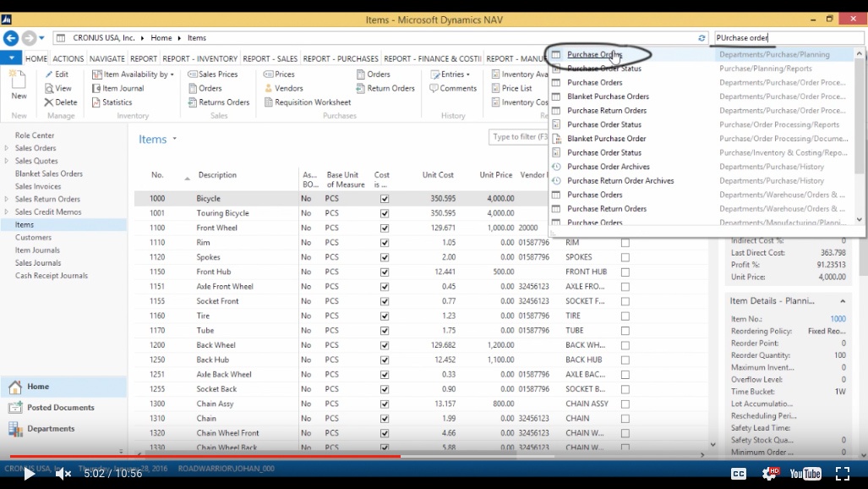Image resolution: width=868 pixels, height=489 pixels.
Task: Refresh the page via address bar icon
Action: point(701,38)
